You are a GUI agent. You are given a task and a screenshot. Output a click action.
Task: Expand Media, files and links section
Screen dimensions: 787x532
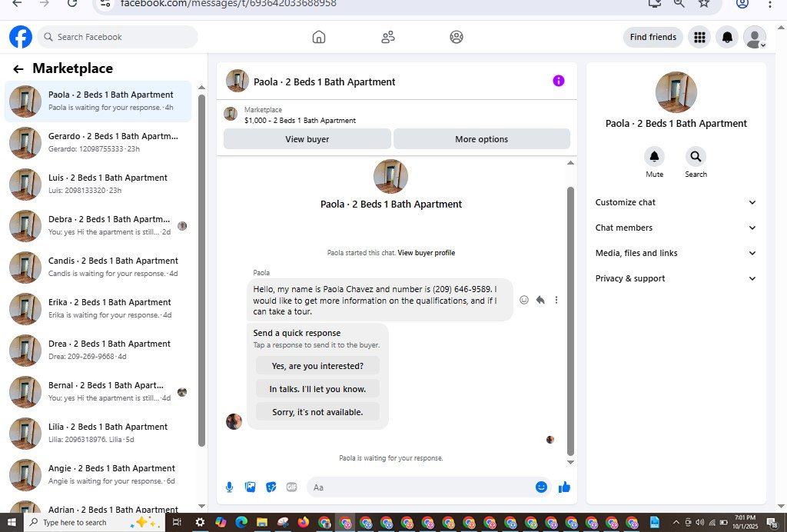tap(676, 253)
